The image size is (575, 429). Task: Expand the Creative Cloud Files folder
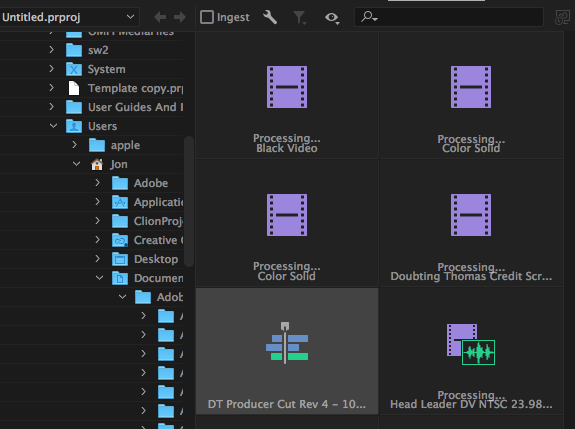(x=98, y=240)
